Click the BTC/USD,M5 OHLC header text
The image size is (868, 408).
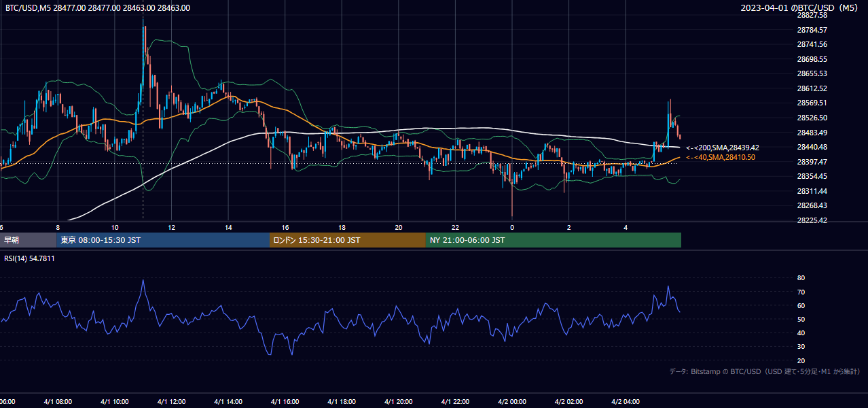click(x=98, y=8)
